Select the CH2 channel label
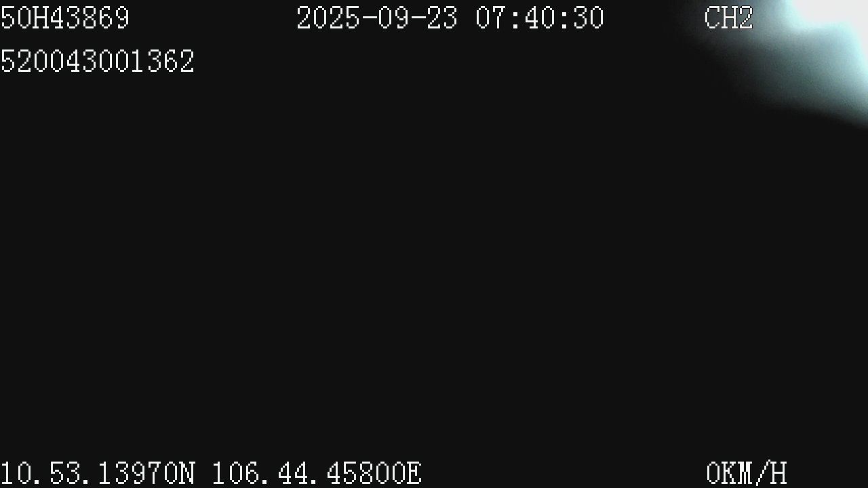This screenshot has width=868, height=488. pos(729,18)
